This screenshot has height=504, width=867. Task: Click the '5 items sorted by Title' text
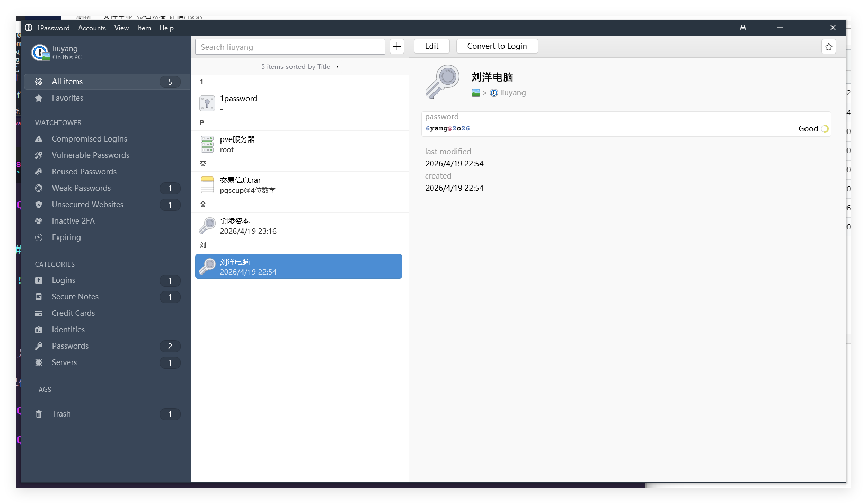point(296,67)
